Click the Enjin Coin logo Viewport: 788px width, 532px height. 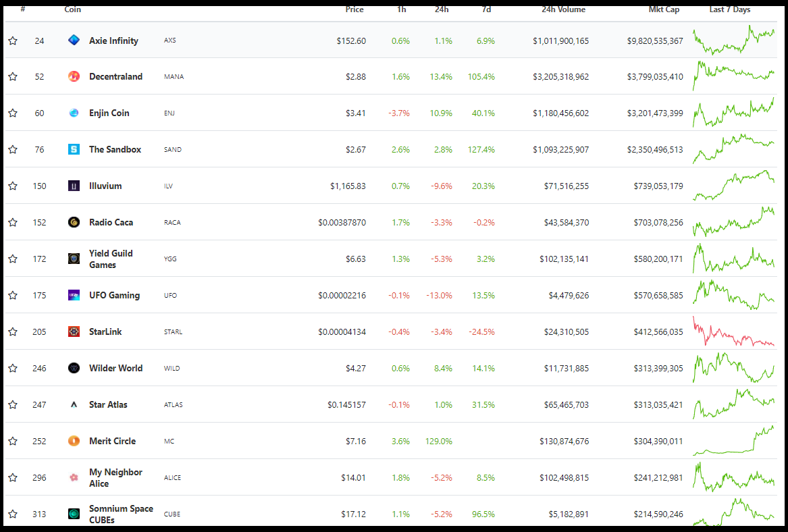pos(74,113)
